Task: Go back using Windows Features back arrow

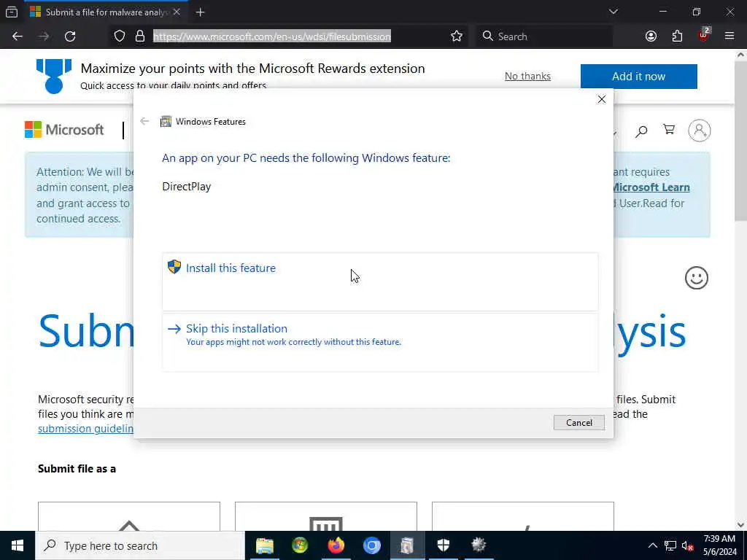Action: [x=144, y=122]
